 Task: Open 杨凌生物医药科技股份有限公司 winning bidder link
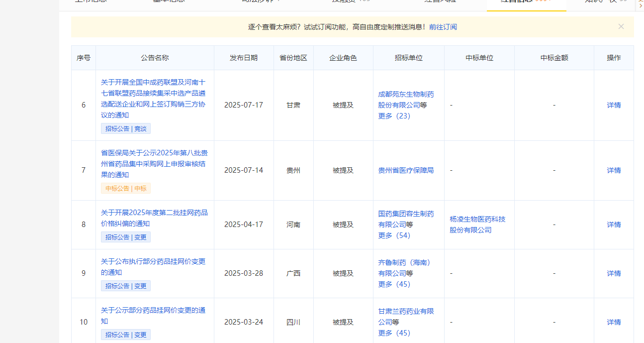tap(477, 225)
